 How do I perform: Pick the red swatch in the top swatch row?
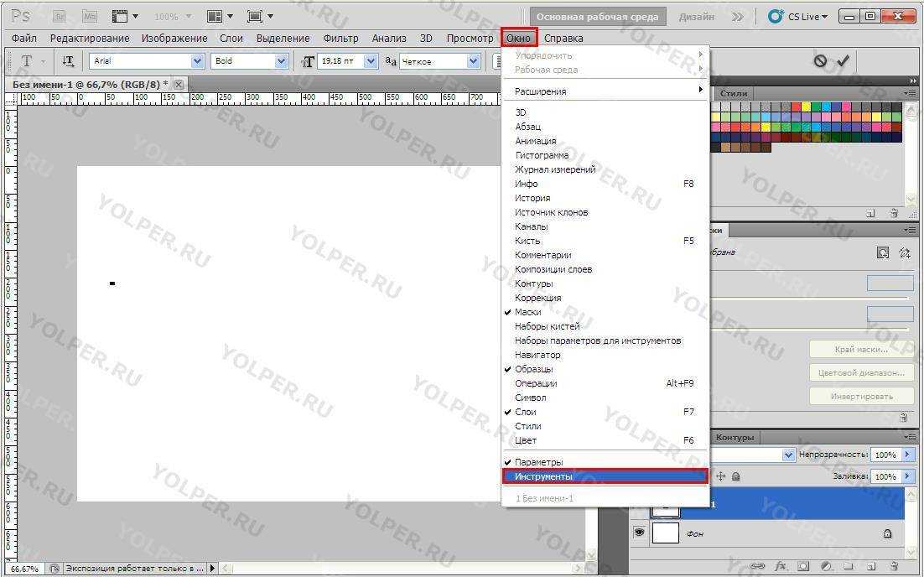pyautogui.click(x=796, y=107)
